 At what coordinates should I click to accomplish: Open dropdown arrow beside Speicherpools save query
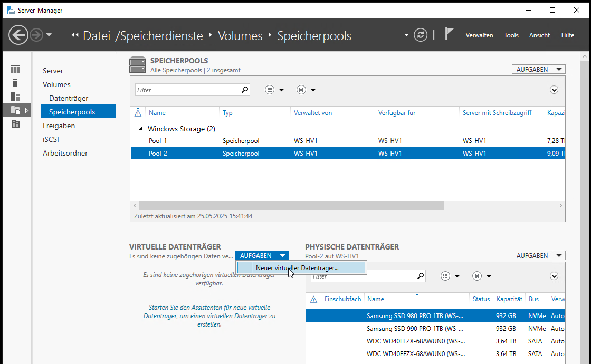(313, 90)
